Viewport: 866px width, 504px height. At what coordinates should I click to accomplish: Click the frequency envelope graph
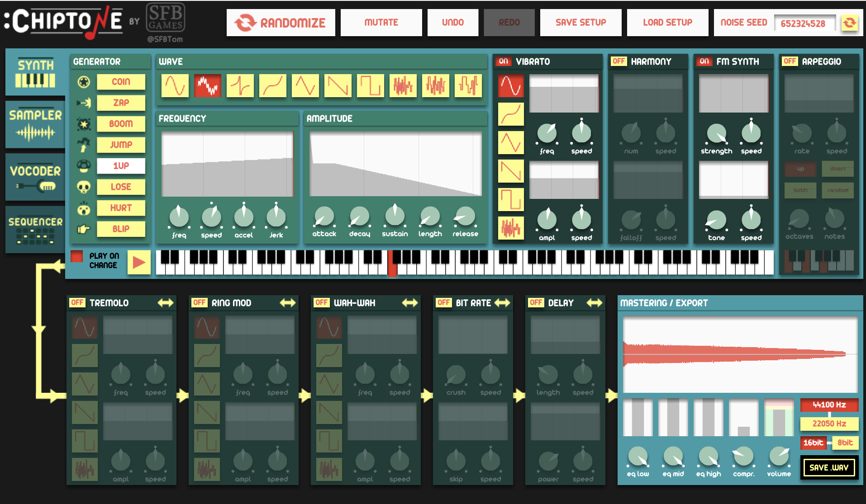pos(228,164)
